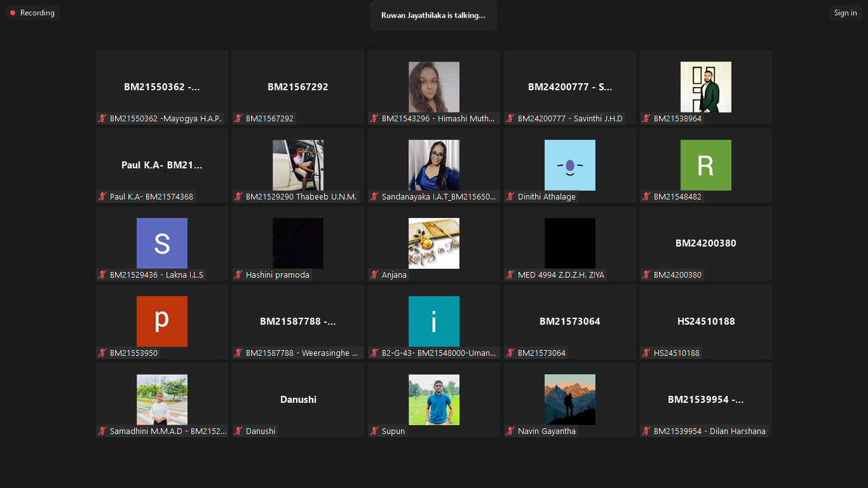
Task: Select the green R avatar of BM21548482
Action: coord(705,165)
